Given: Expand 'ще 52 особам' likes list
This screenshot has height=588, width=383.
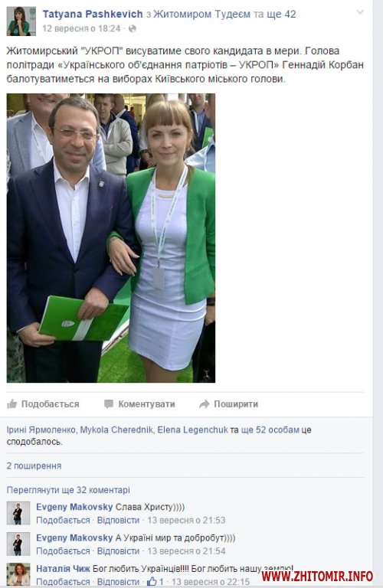Looking at the screenshot, I should (270, 430).
